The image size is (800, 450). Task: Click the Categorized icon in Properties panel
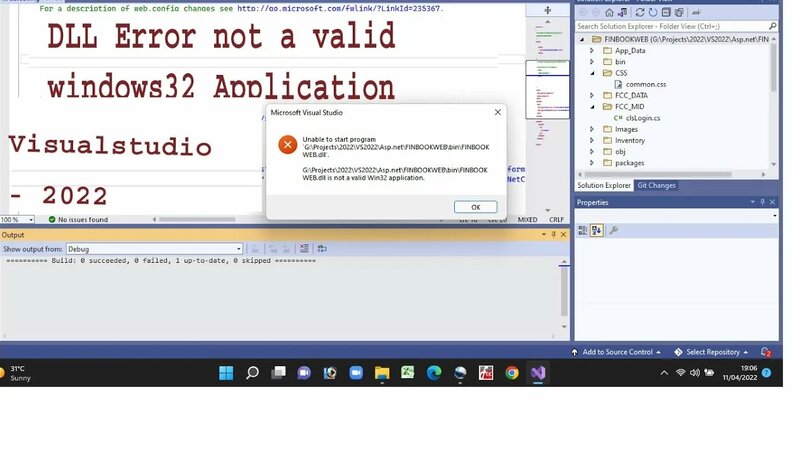583,231
